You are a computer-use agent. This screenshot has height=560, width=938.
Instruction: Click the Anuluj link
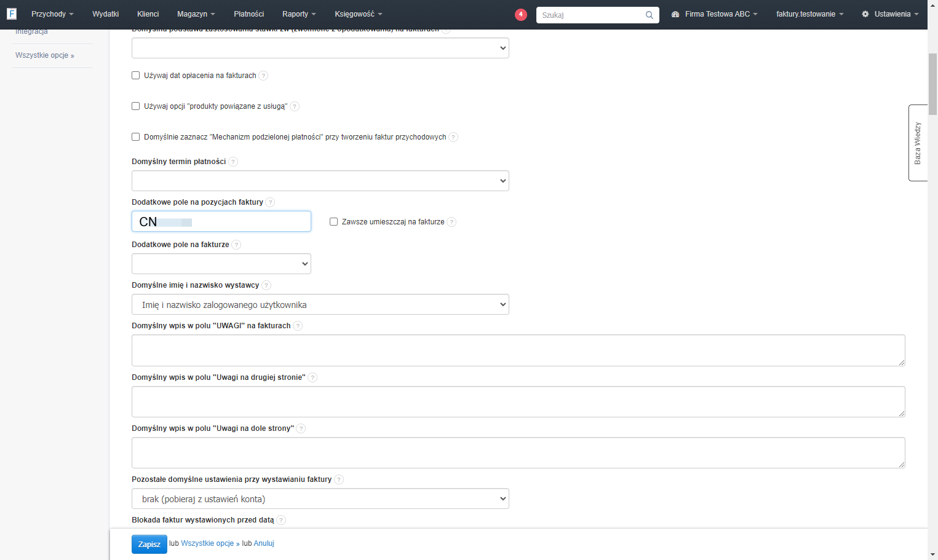pos(264,543)
